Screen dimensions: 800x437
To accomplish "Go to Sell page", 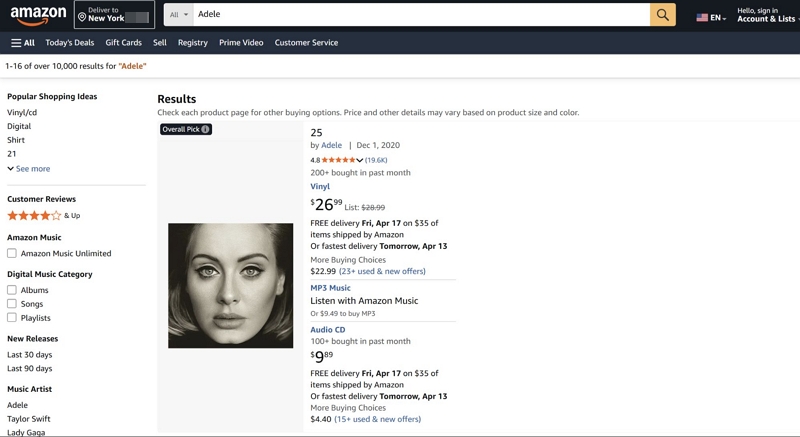I will coord(160,43).
